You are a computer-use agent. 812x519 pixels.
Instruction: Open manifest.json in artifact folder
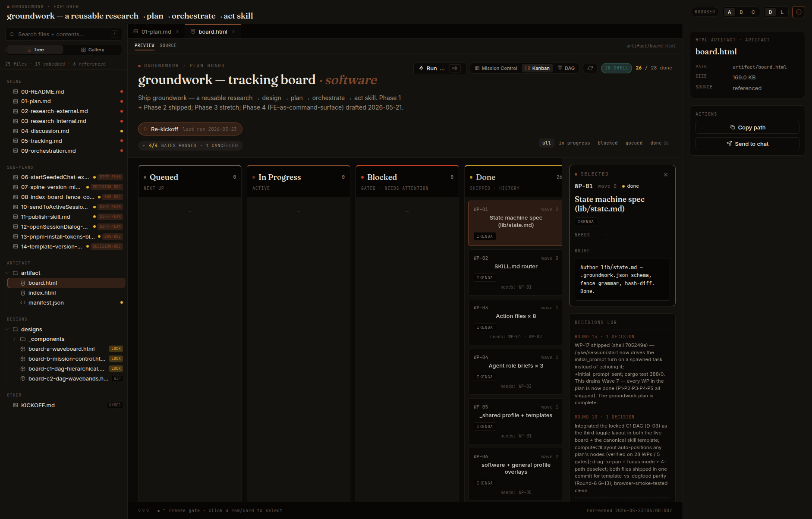66,303
